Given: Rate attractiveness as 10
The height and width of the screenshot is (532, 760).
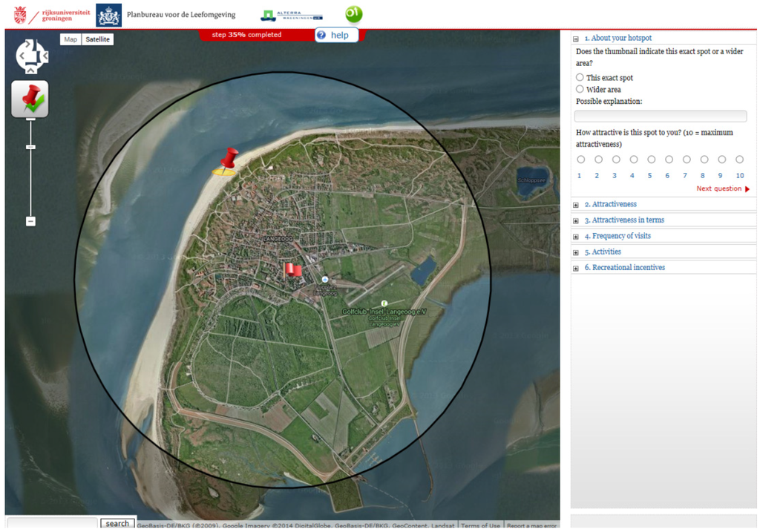Looking at the screenshot, I should coord(739,160).
